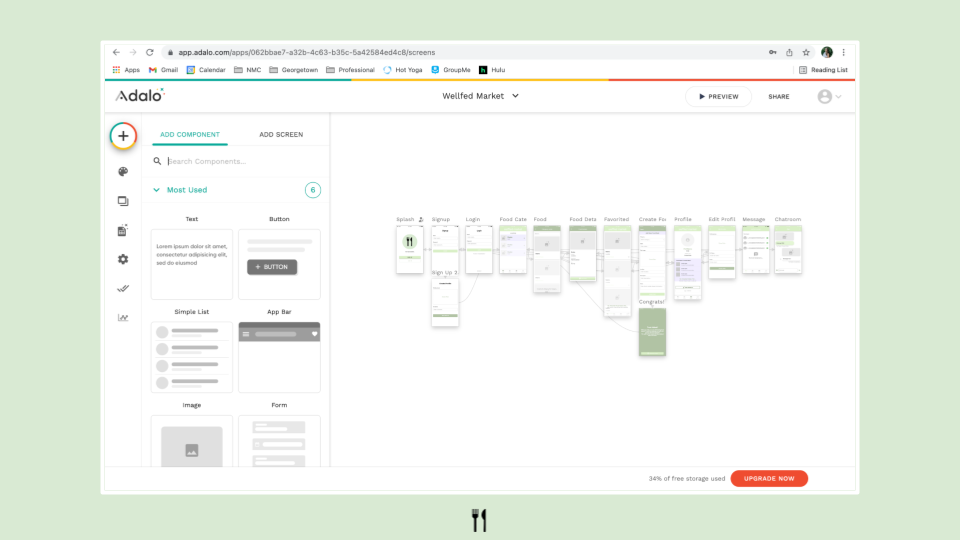Click the round plus add button

(x=123, y=136)
